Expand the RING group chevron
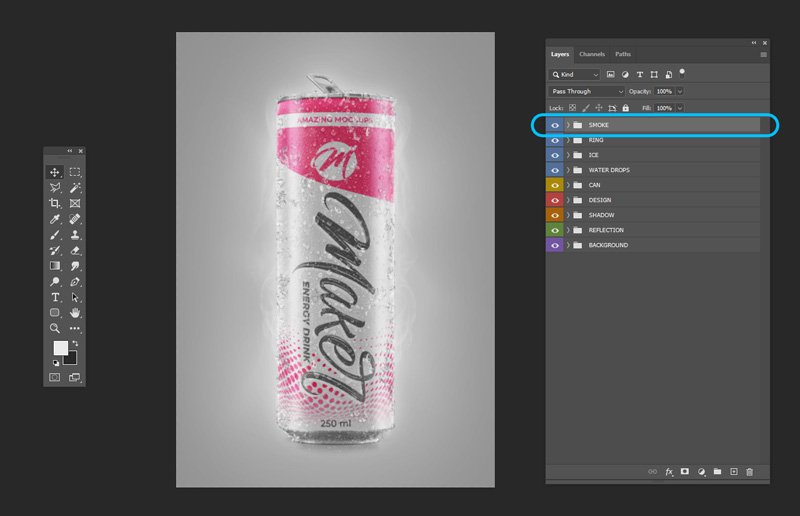Viewport: 800px width, 516px height. pos(568,140)
